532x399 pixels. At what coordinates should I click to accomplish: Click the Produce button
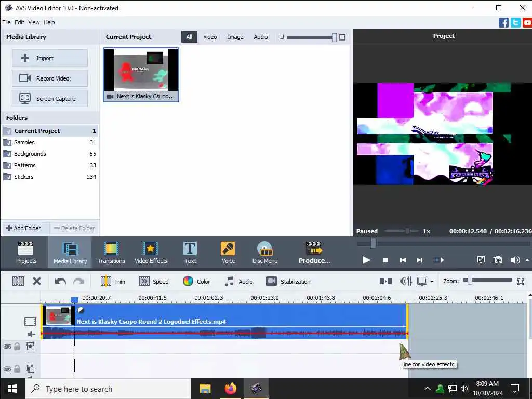[314, 252]
